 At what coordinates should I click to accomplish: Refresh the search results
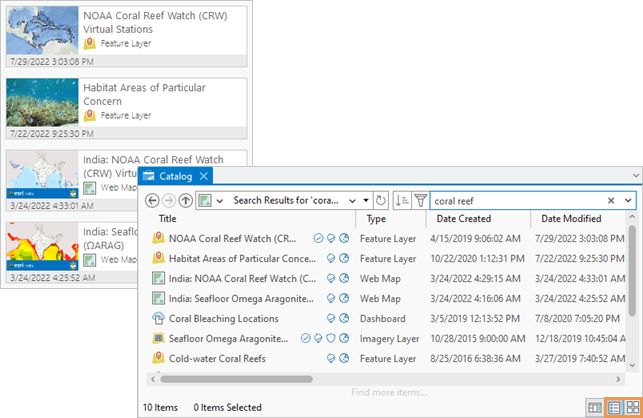(381, 200)
